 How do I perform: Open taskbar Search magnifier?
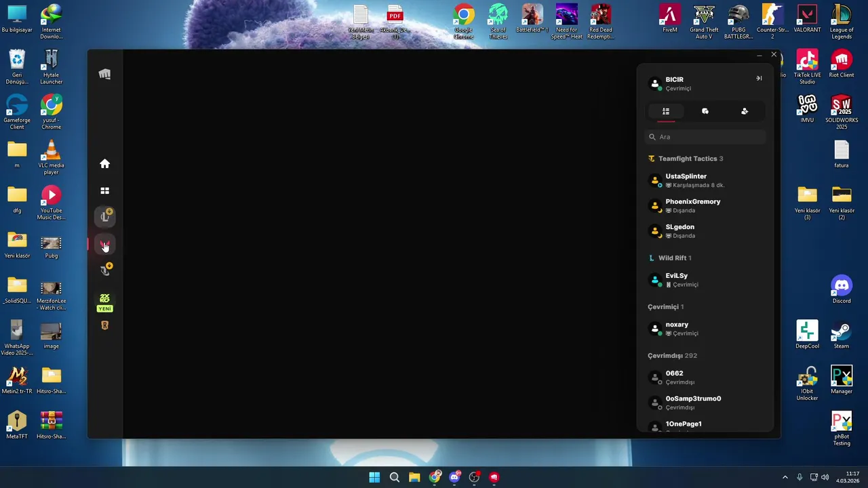[x=394, y=477]
